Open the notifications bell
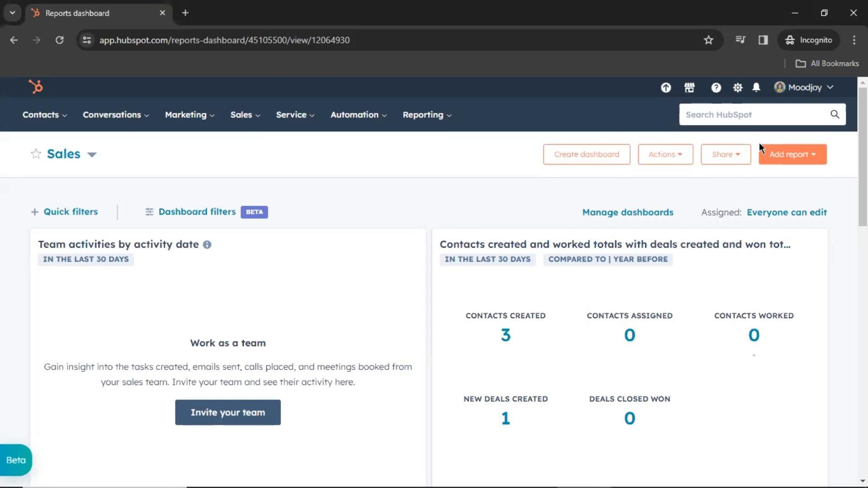The height and width of the screenshot is (488, 868). click(756, 88)
